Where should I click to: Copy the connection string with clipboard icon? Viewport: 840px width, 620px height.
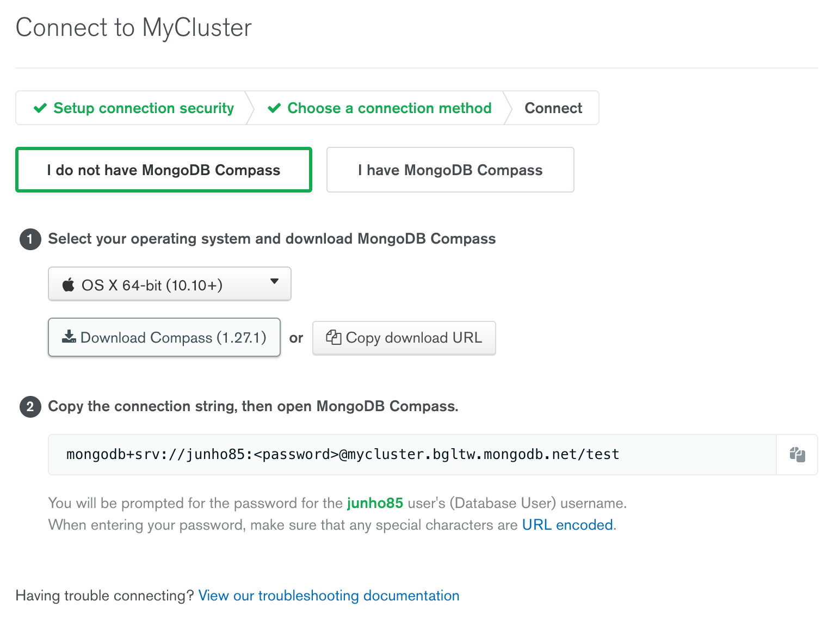click(797, 455)
